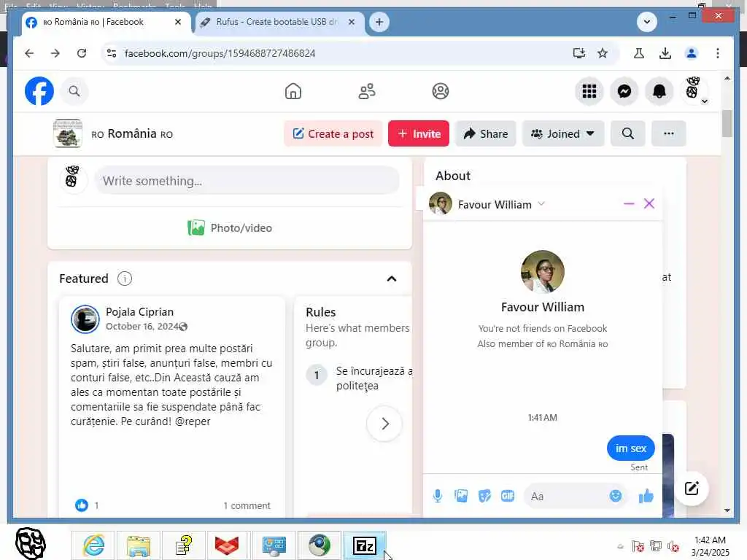This screenshot has width=747, height=560.
Task: Click the Share button
Action: click(x=485, y=134)
